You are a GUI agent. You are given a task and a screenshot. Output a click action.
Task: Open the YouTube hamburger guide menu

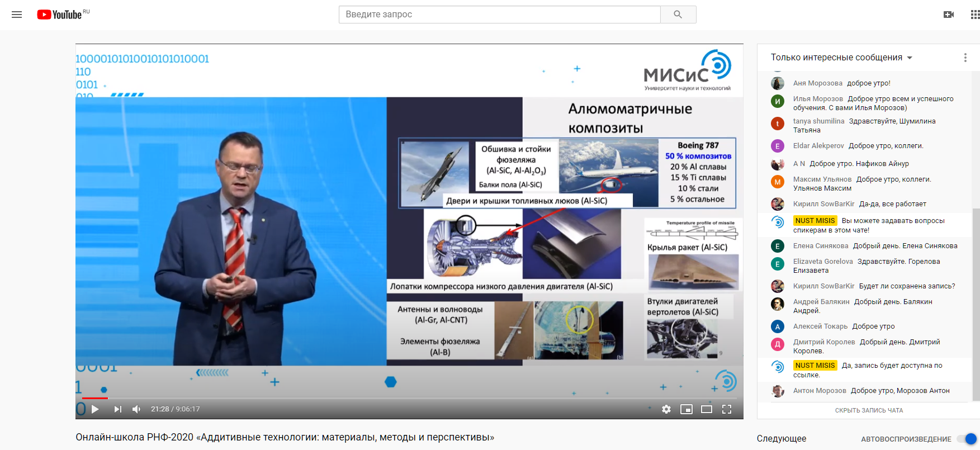(x=17, y=15)
